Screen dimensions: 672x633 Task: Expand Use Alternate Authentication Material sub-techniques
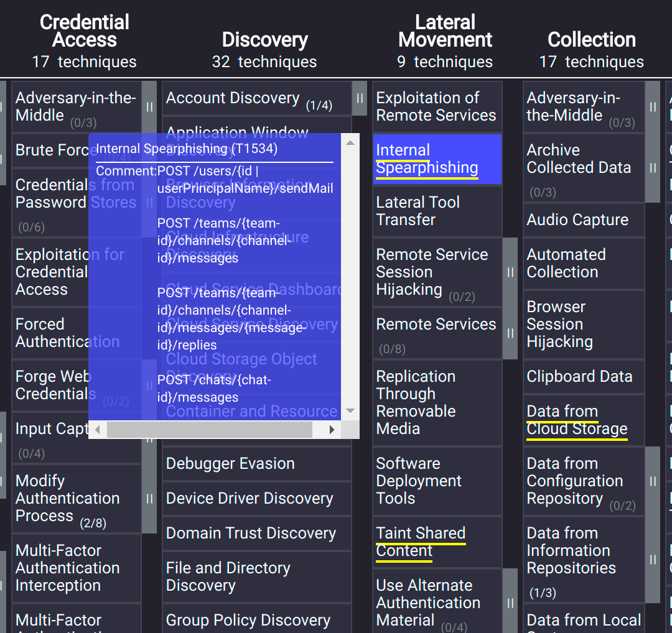click(x=510, y=602)
